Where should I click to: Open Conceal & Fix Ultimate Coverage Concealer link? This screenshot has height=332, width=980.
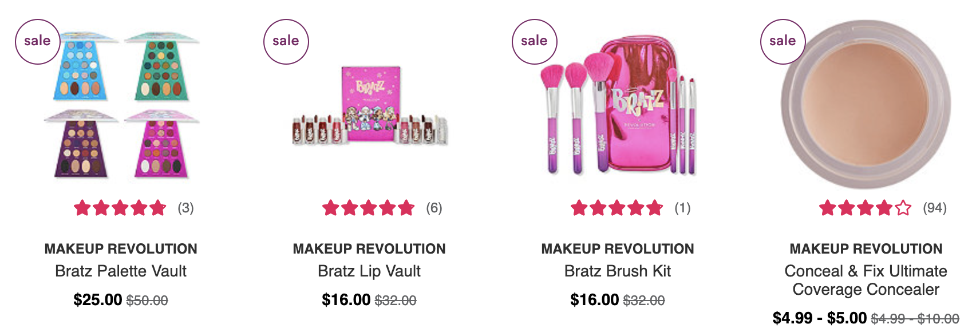coord(866,280)
